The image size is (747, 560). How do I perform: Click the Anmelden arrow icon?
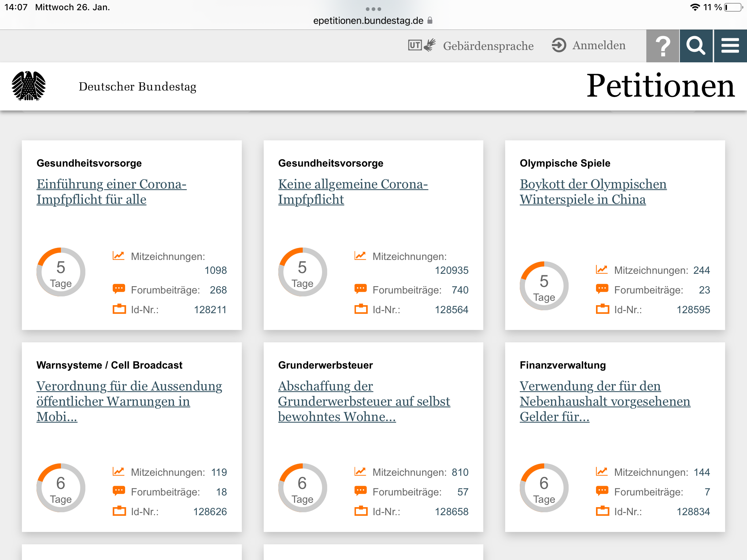559,45
